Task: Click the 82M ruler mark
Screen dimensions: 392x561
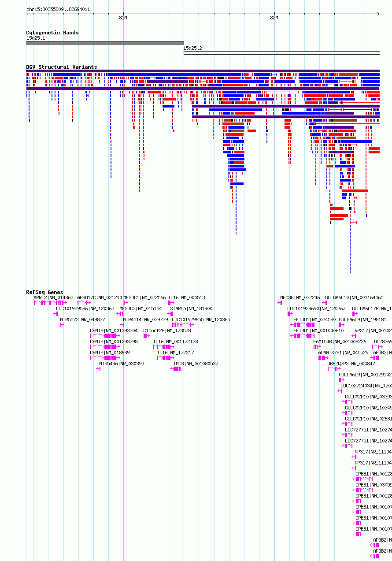Action: [274, 18]
